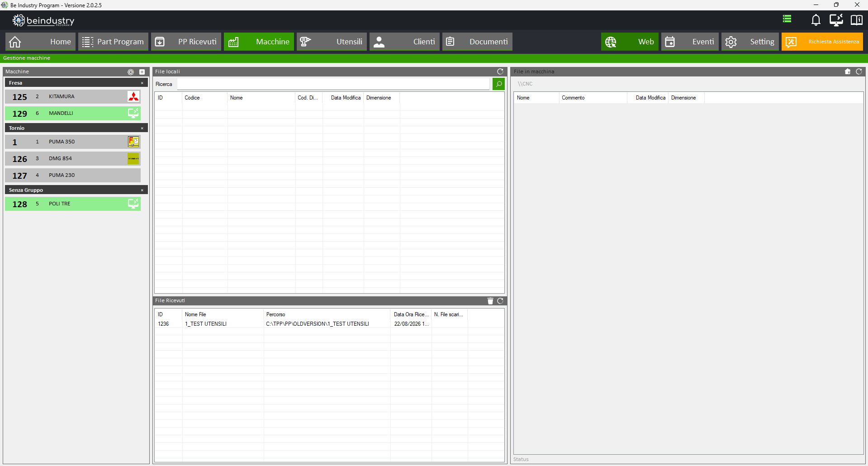Go to the Clienti tab
The height and width of the screenshot is (466, 868).
coord(404,42)
